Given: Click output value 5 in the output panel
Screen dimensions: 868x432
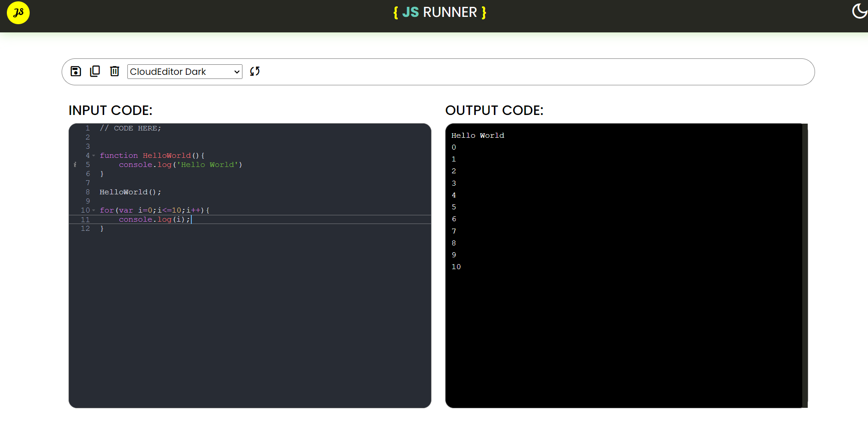Looking at the screenshot, I should pyautogui.click(x=454, y=207).
